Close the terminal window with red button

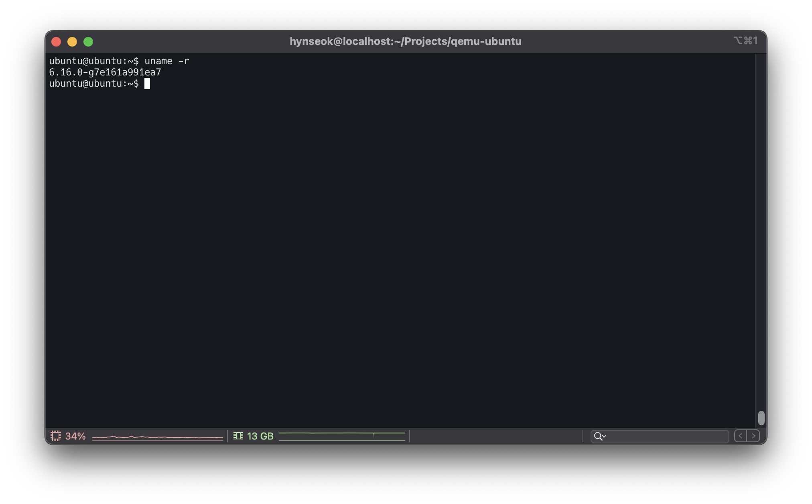[x=56, y=42]
